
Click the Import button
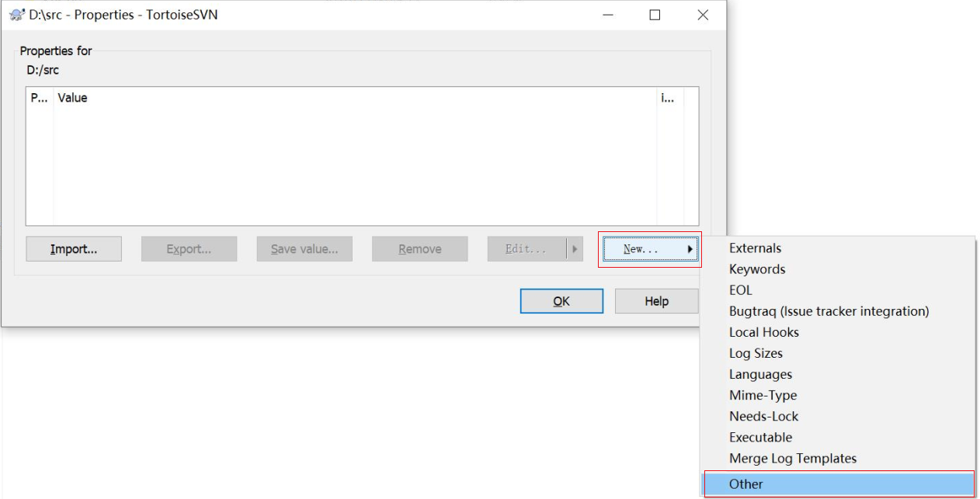point(73,248)
